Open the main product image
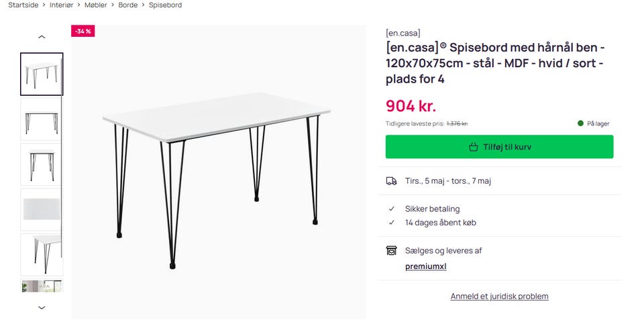The width and height of the screenshot is (644, 324). [219, 172]
